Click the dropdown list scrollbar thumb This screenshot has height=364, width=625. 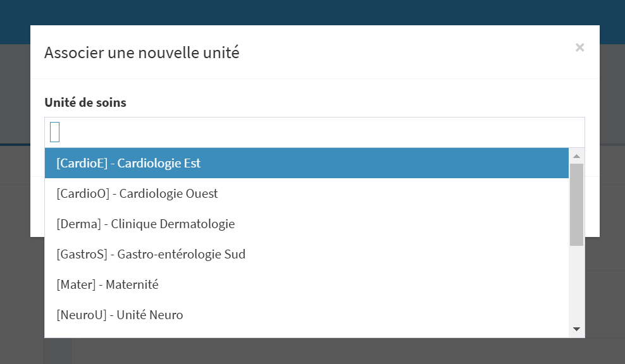(576, 205)
